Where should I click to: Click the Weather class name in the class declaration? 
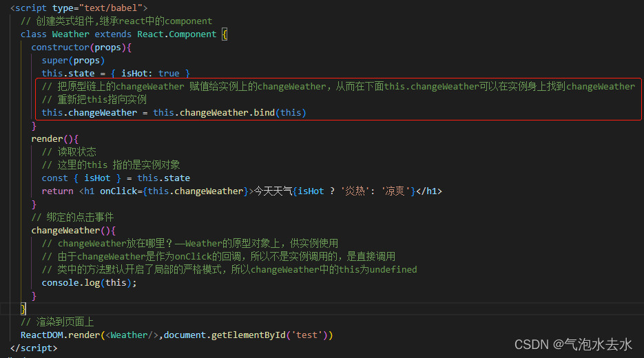click(x=71, y=34)
